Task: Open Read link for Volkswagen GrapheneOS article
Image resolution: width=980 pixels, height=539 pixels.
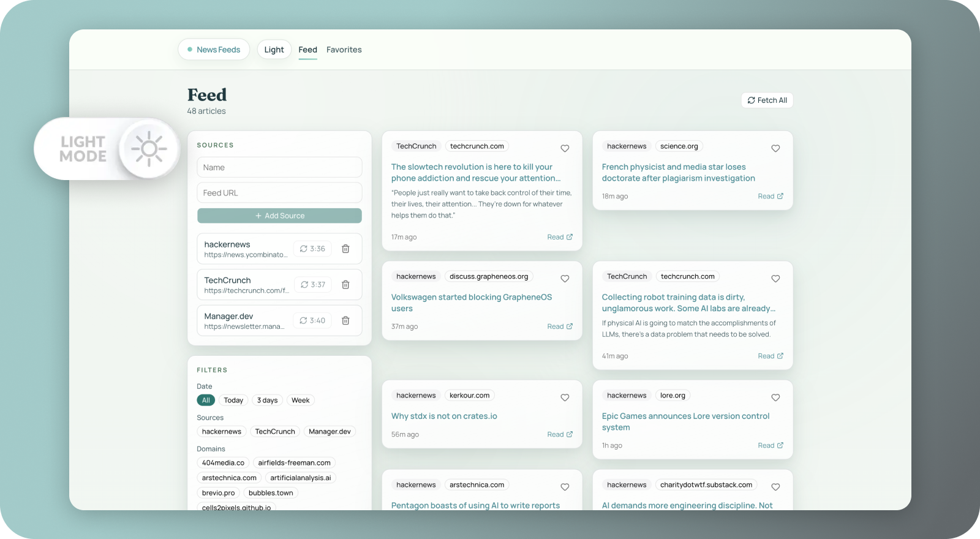Action: (560, 326)
